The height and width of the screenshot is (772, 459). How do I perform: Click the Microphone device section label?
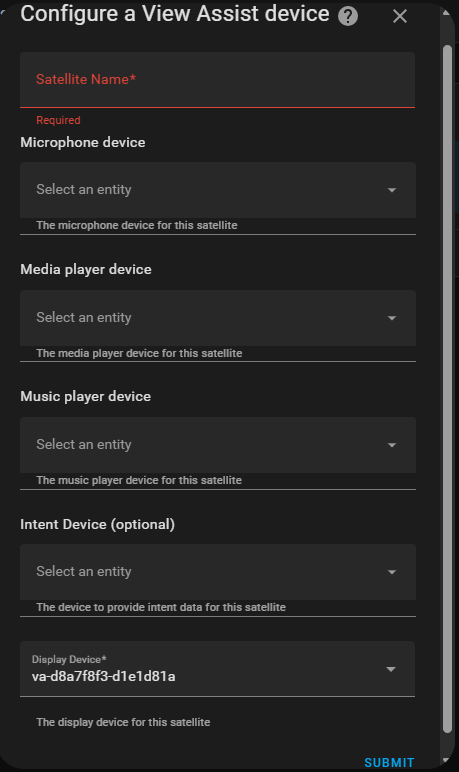[83, 143]
